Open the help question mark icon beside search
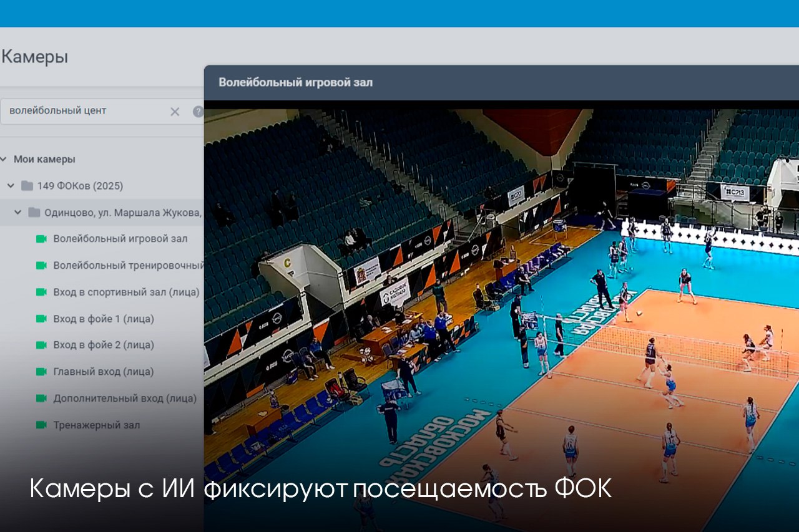 point(198,112)
